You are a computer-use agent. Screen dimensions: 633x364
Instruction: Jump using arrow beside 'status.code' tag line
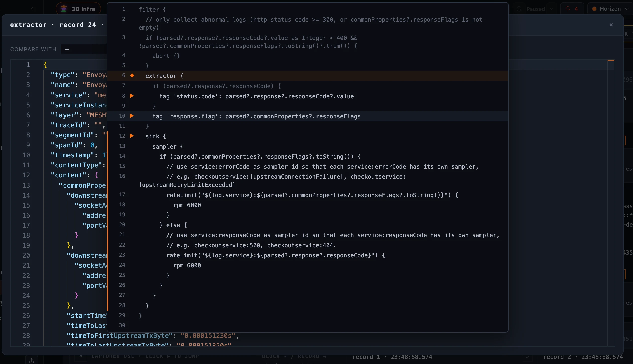coord(132,96)
